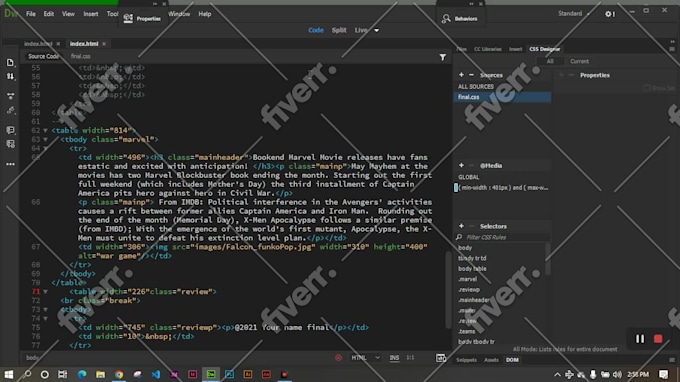The width and height of the screenshot is (680, 382).
Task: Switch to Code view
Action: pyautogui.click(x=316, y=30)
